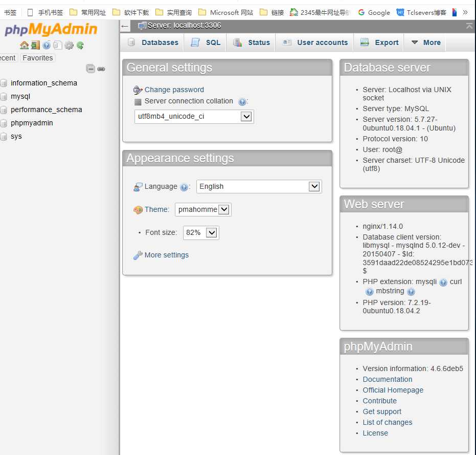Open the documentation pages icon in sidebar
476x455 pixels.
[58, 45]
